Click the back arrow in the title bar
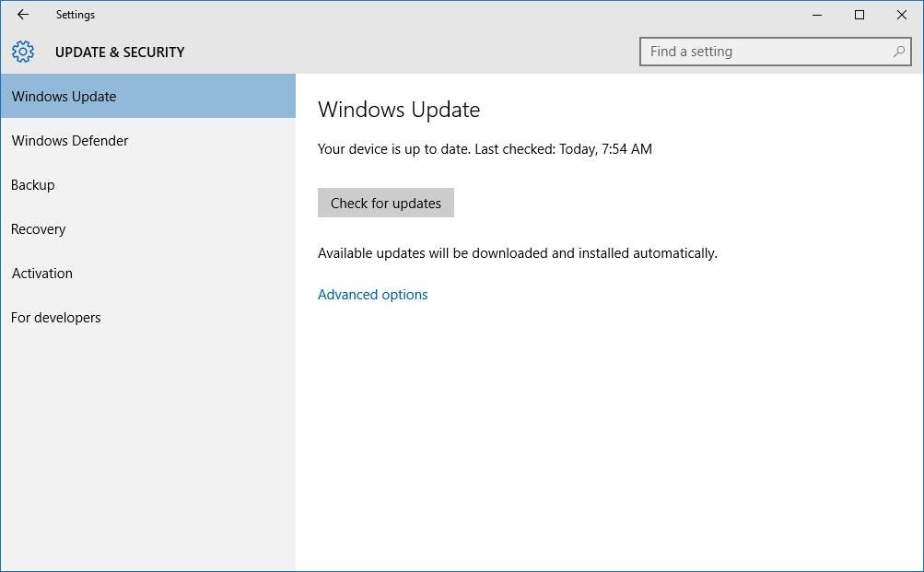 [21, 15]
